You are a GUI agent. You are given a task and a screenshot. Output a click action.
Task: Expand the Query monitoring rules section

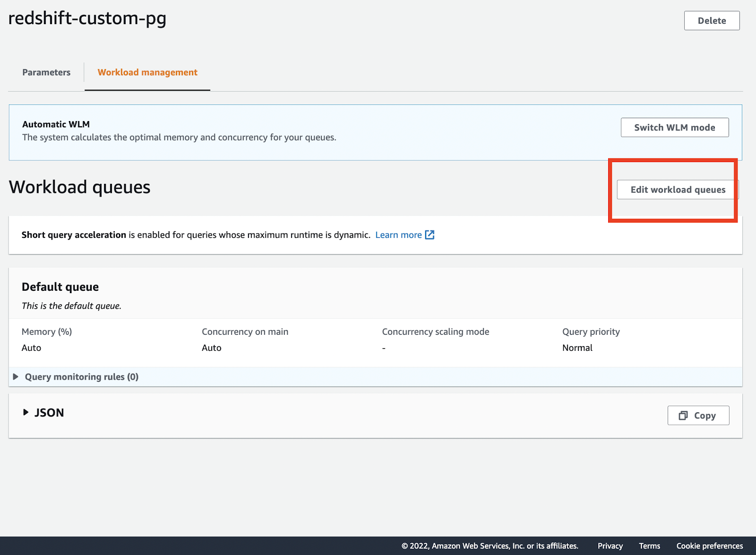tap(81, 376)
